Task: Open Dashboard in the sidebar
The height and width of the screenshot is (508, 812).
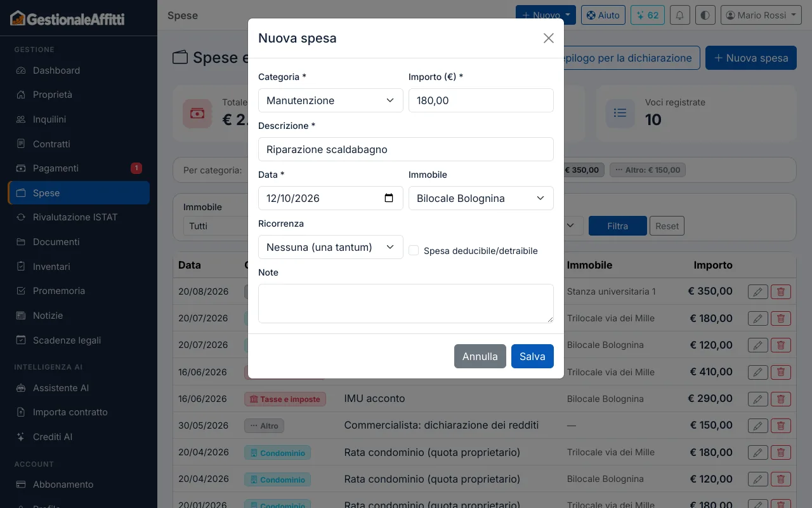Action: click(x=79, y=70)
